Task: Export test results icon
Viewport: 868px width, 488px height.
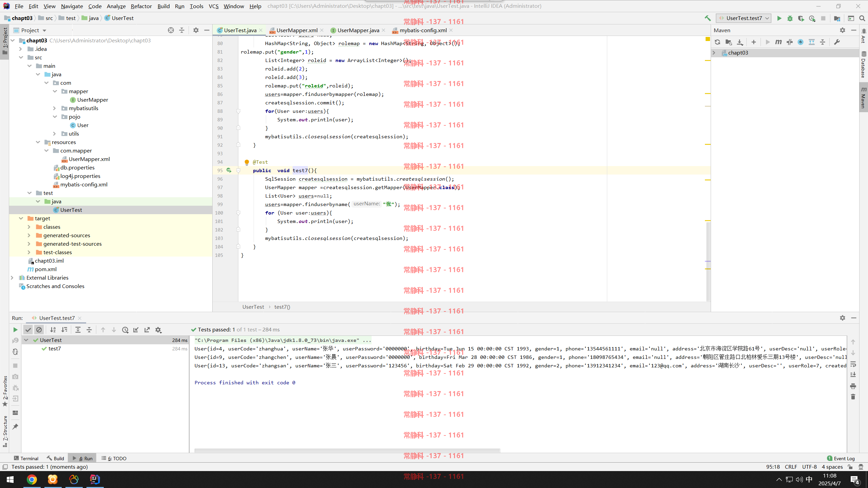Action: point(147,330)
